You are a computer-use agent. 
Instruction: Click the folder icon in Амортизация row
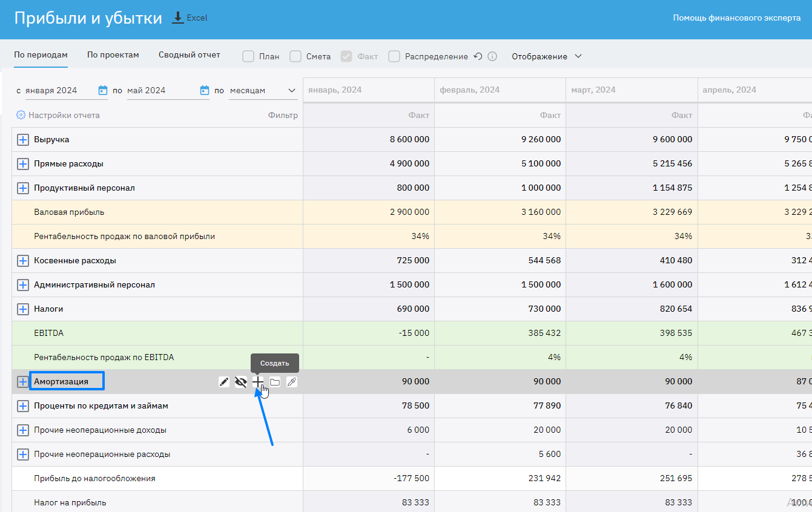pos(275,382)
